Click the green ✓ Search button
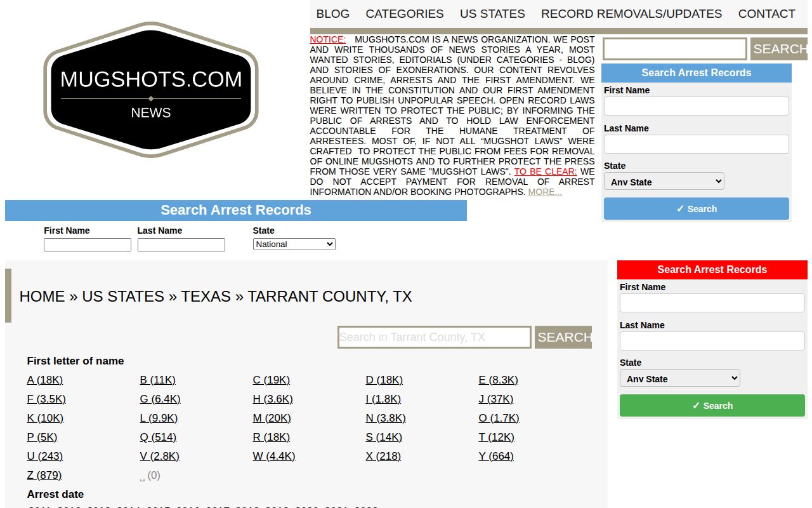This screenshot has width=812, height=508. click(x=712, y=406)
